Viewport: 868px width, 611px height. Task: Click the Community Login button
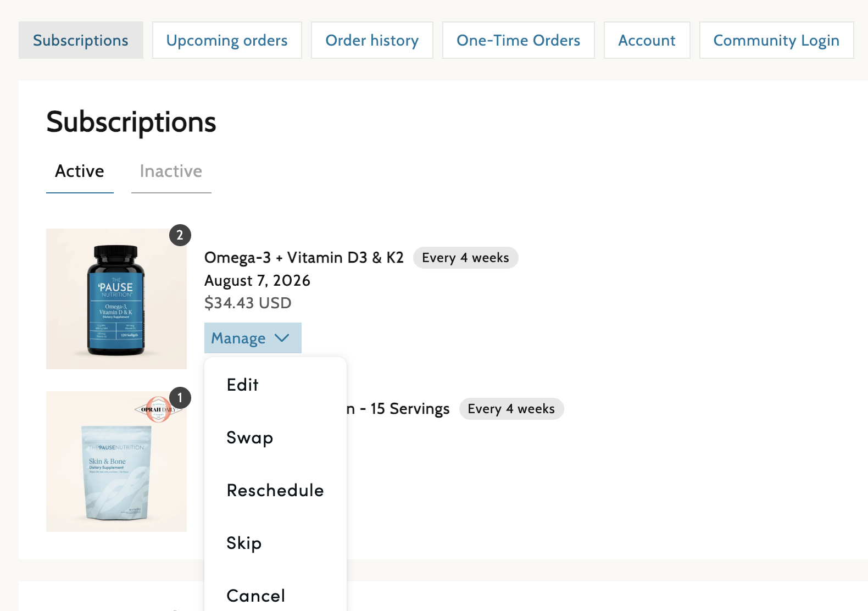tap(776, 40)
